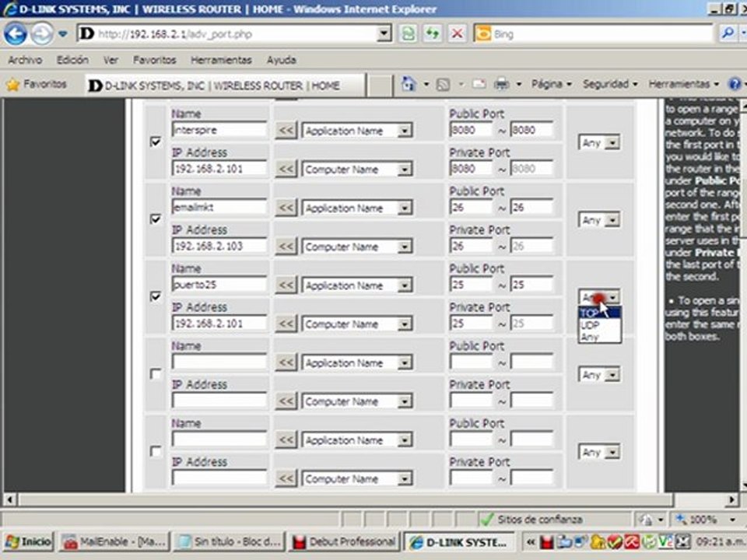Click << button next to puerto25 Application Name
747x560 pixels.
[x=286, y=285]
